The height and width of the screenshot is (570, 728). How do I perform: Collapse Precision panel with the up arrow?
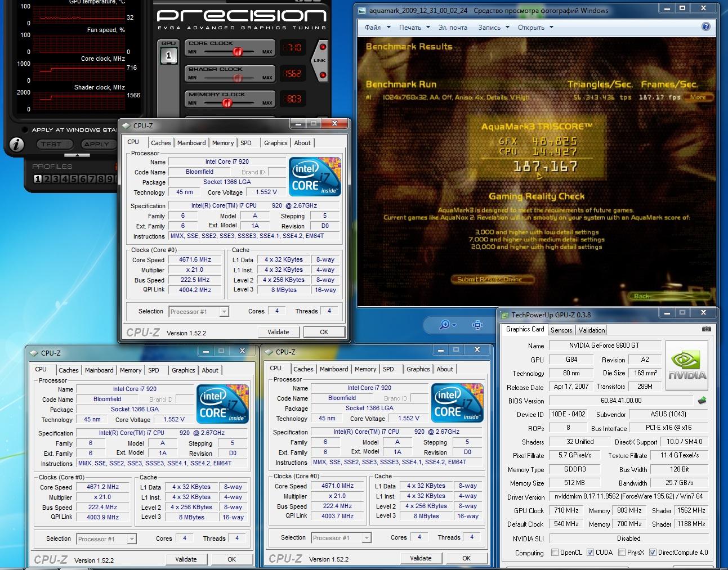(x=77, y=155)
